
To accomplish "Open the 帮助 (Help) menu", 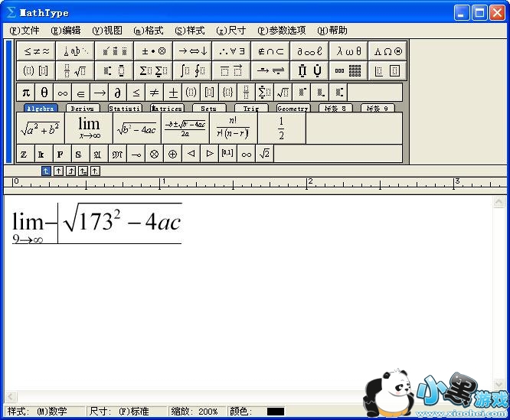I will click(x=332, y=31).
